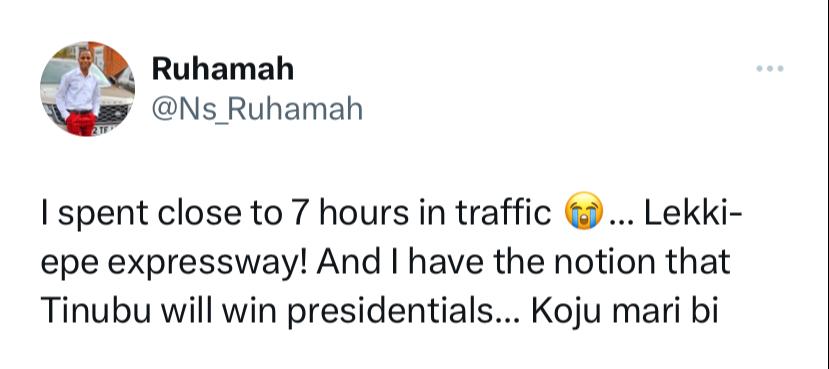The height and width of the screenshot is (369, 829).
Task: Open the @Ns_Ruhamah handle link
Action: point(257,109)
